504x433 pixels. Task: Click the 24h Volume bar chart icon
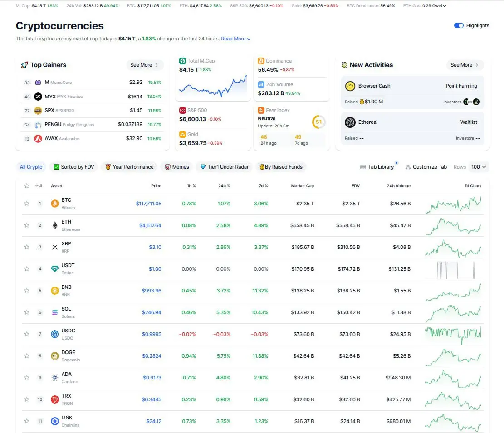coord(261,84)
